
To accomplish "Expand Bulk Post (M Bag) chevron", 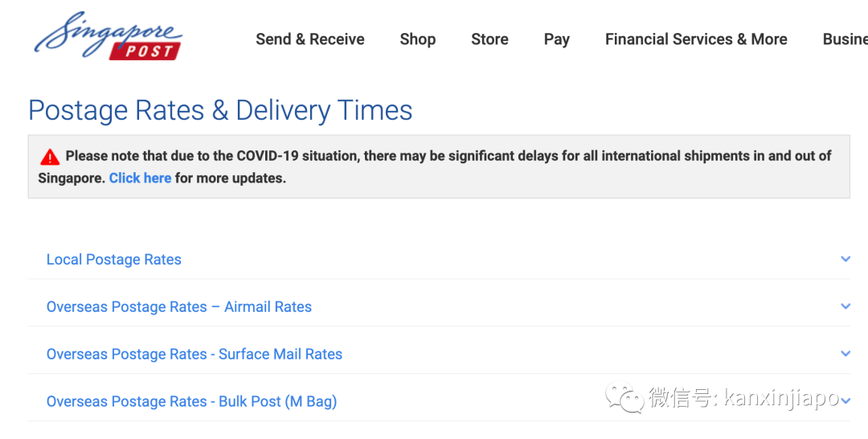I will tap(845, 401).
